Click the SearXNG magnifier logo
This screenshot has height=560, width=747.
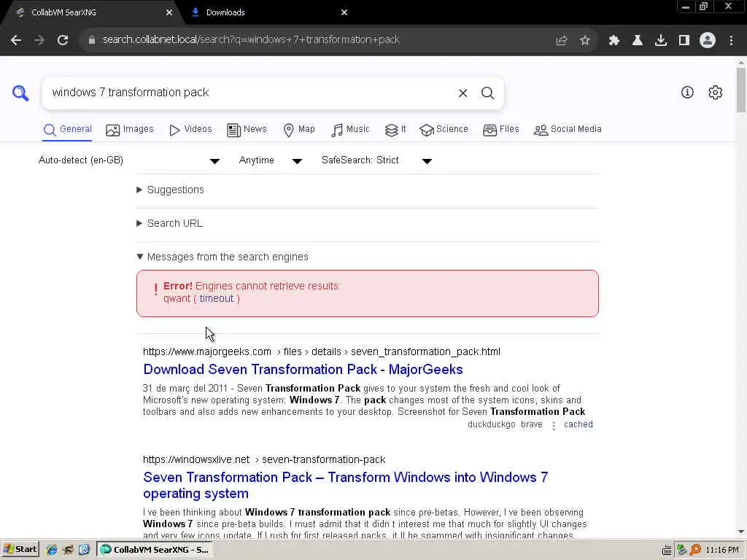(20, 93)
